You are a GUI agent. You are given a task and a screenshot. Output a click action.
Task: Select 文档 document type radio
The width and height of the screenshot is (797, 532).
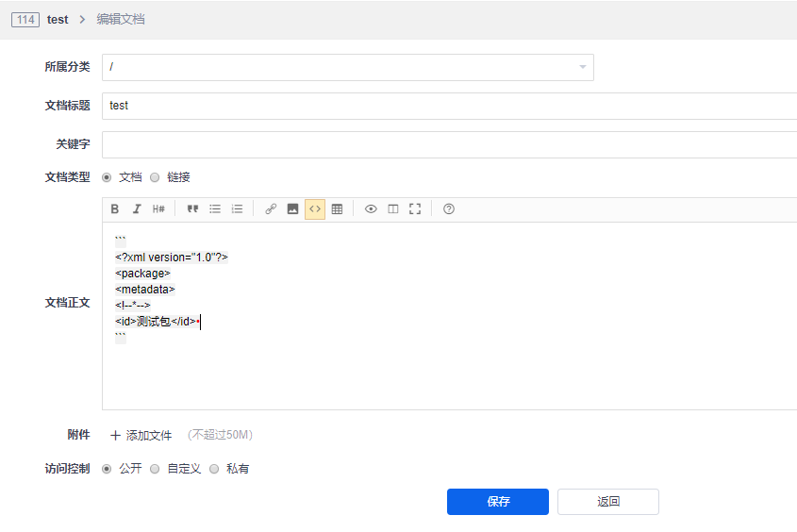tap(107, 177)
